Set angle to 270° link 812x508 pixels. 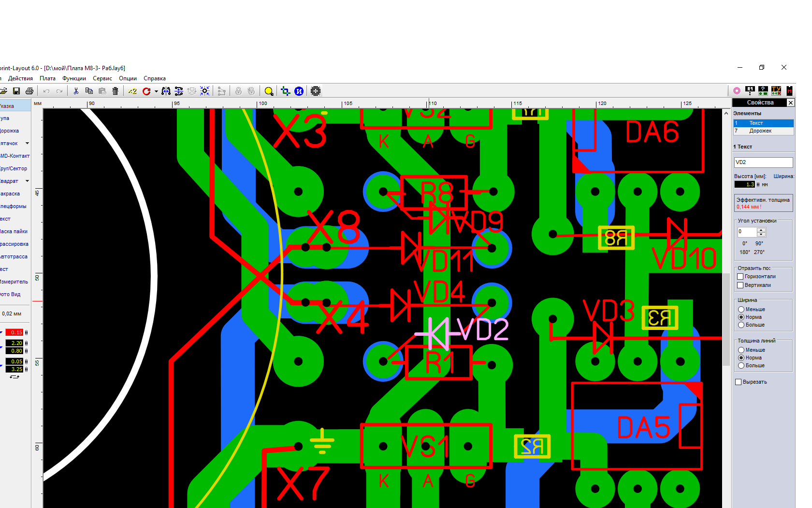click(759, 252)
